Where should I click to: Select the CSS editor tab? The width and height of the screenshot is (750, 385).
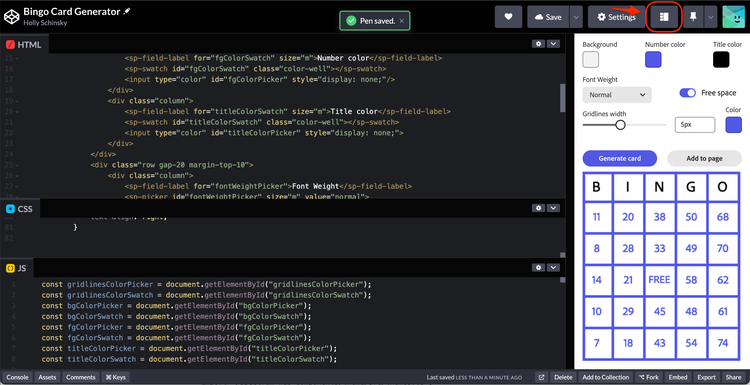coord(20,209)
